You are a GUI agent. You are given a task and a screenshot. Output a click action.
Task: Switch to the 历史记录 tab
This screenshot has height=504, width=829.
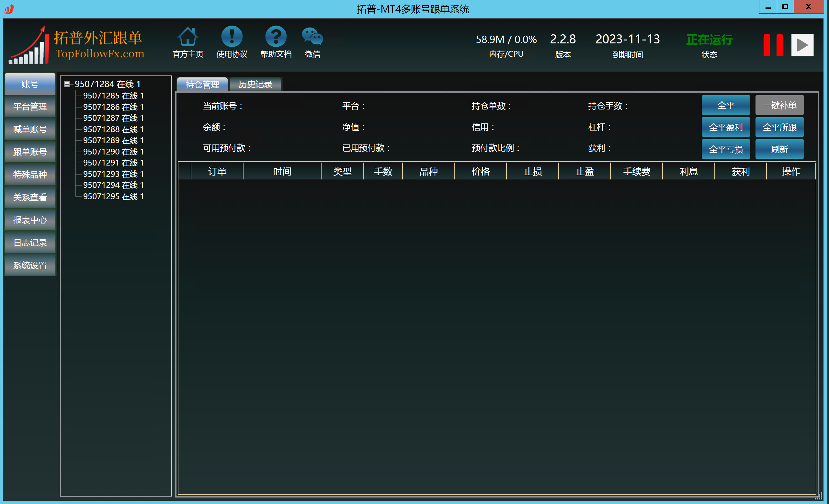pyautogui.click(x=255, y=85)
